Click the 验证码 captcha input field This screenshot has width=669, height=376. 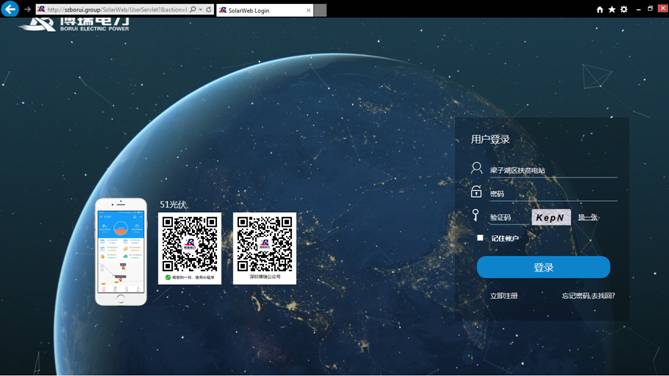[x=509, y=218]
